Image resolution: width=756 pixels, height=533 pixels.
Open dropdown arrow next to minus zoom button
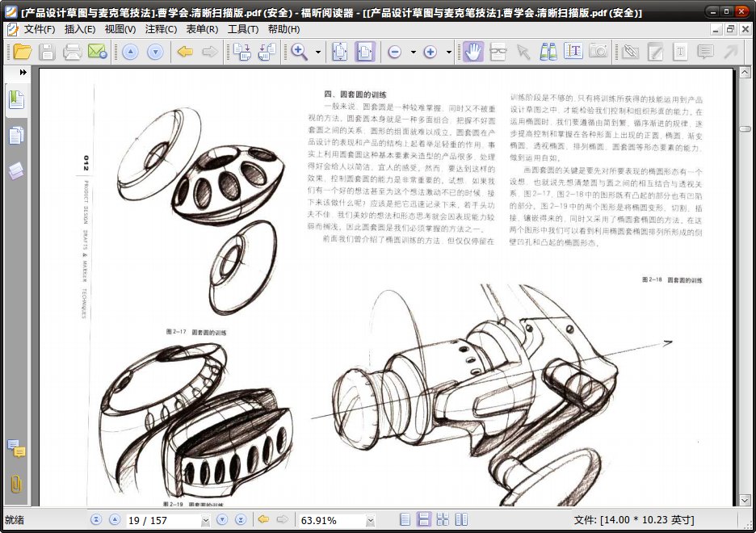click(413, 52)
